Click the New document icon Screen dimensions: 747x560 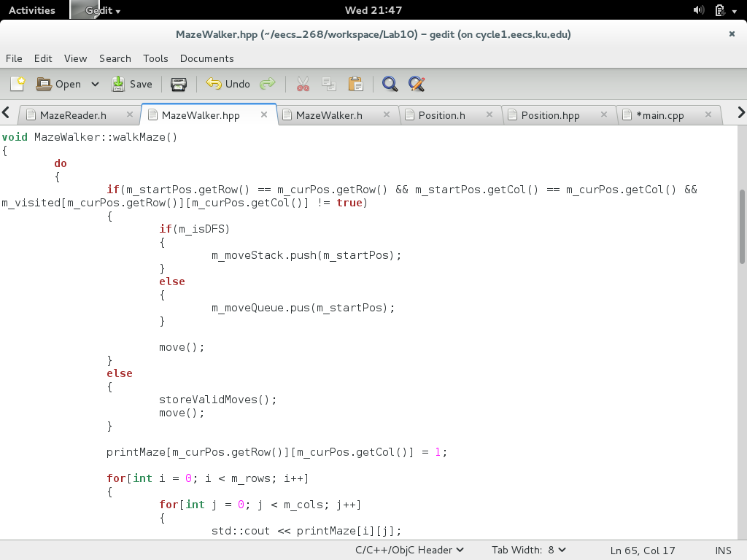coord(17,84)
